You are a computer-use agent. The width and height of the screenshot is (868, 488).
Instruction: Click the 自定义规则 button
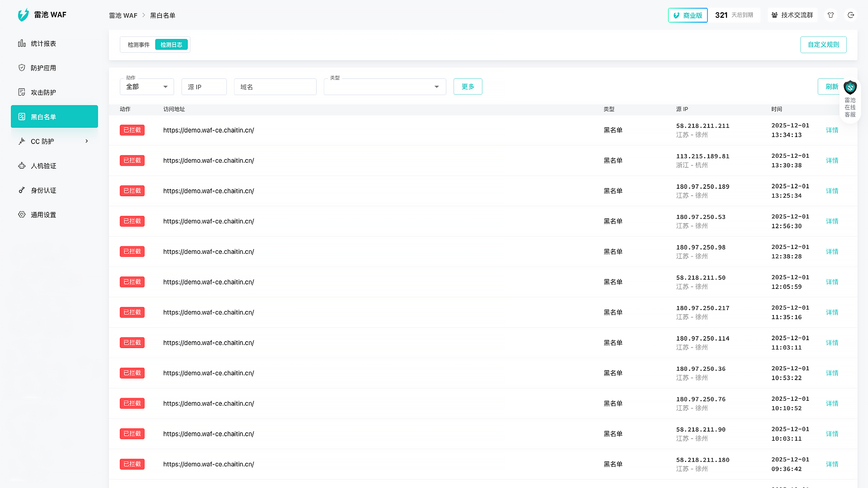(x=823, y=45)
